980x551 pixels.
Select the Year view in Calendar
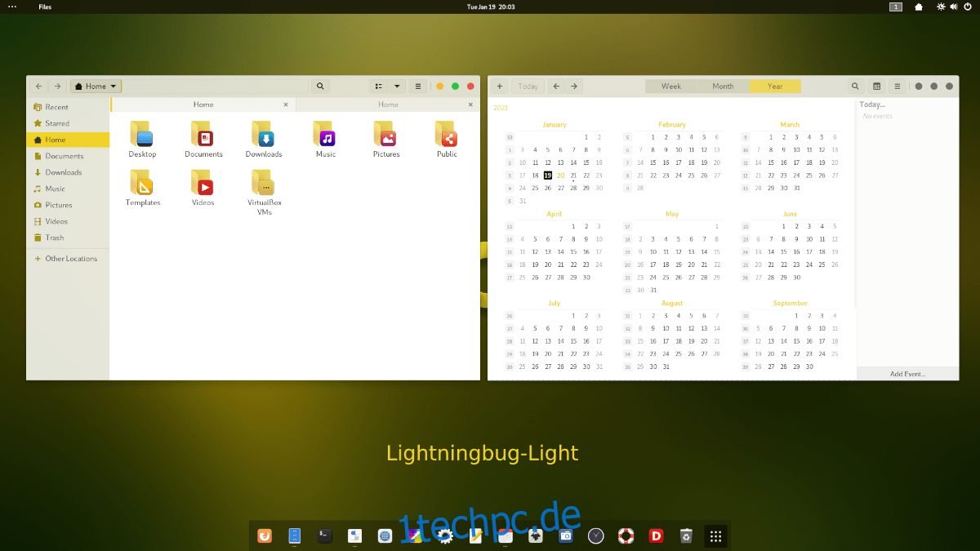point(775,86)
